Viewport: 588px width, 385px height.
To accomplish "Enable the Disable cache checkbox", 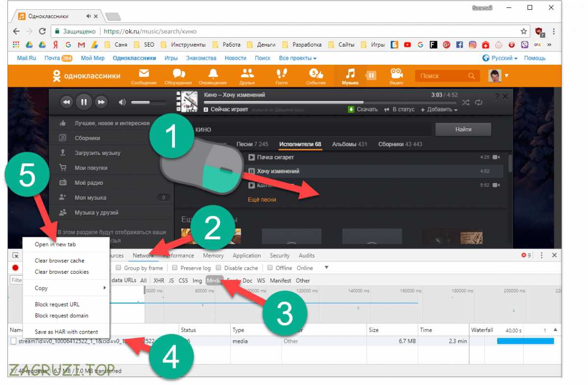I will click(219, 268).
